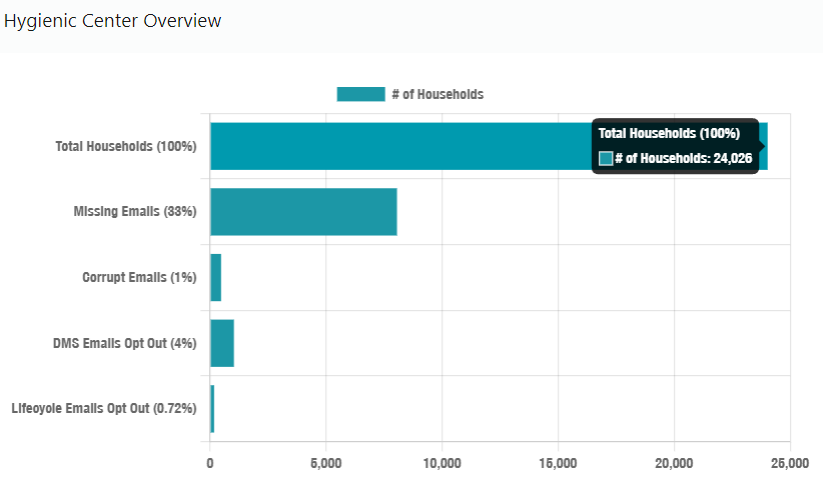Select the 20,000 x-axis tick label
The image size is (823, 499).
point(673,464)
